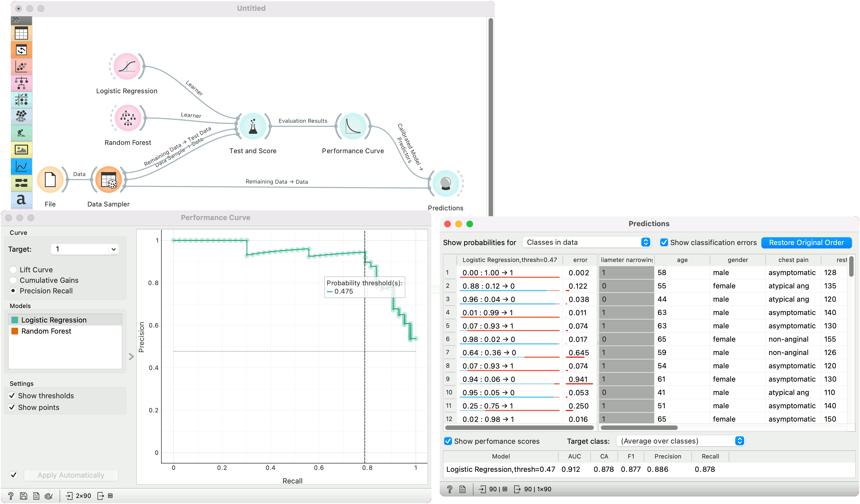This screenshot has height=504, width=860.
Task: Click the Apply Automatically button
Action: 71,475
